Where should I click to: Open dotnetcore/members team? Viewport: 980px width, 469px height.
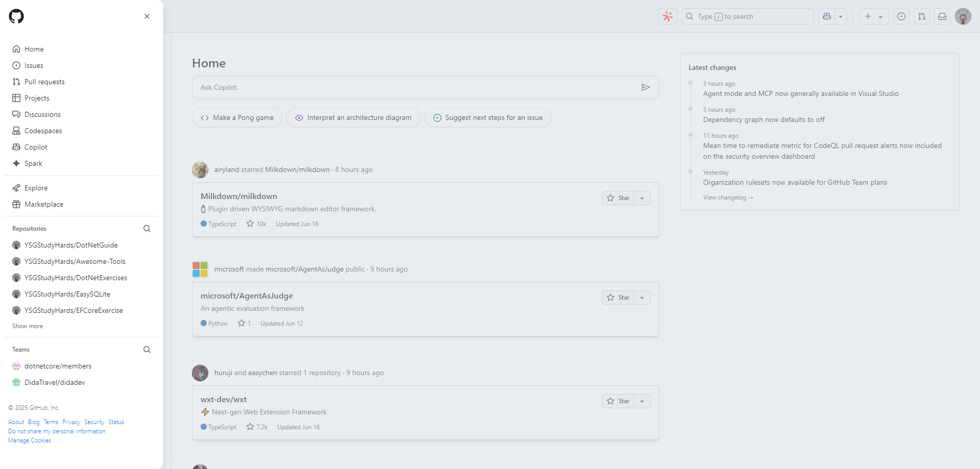[58, 366]
